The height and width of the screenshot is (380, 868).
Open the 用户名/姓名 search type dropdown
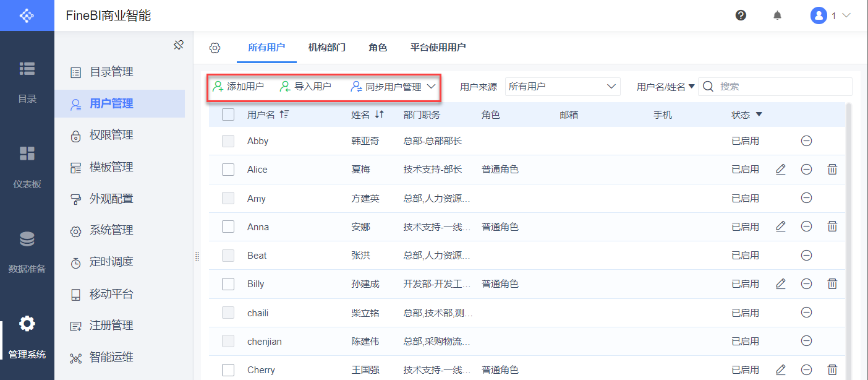665,87
